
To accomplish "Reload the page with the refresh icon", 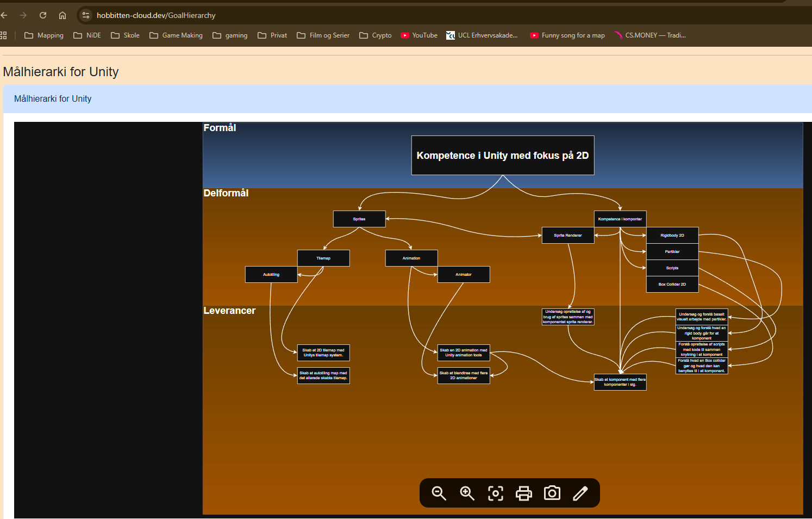I will 43,15.
